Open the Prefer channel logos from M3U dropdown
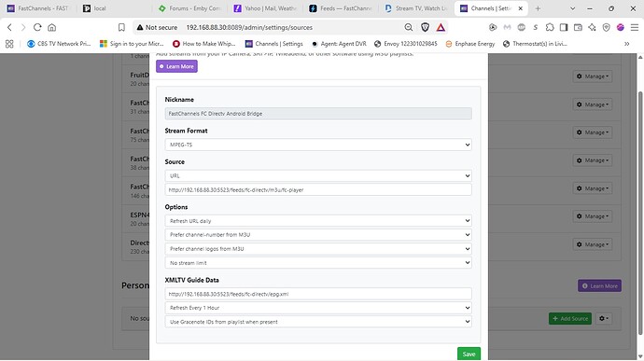This screenshot has height=361, width=644. pos(318,249)
